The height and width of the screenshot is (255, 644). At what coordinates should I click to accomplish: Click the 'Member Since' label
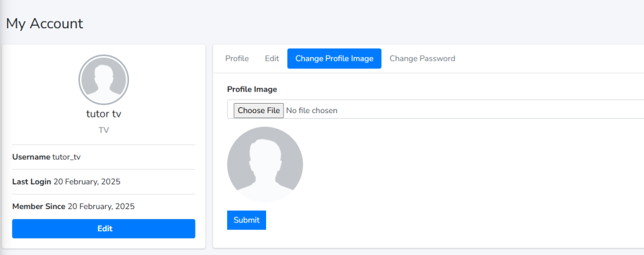tap(38, 206)
